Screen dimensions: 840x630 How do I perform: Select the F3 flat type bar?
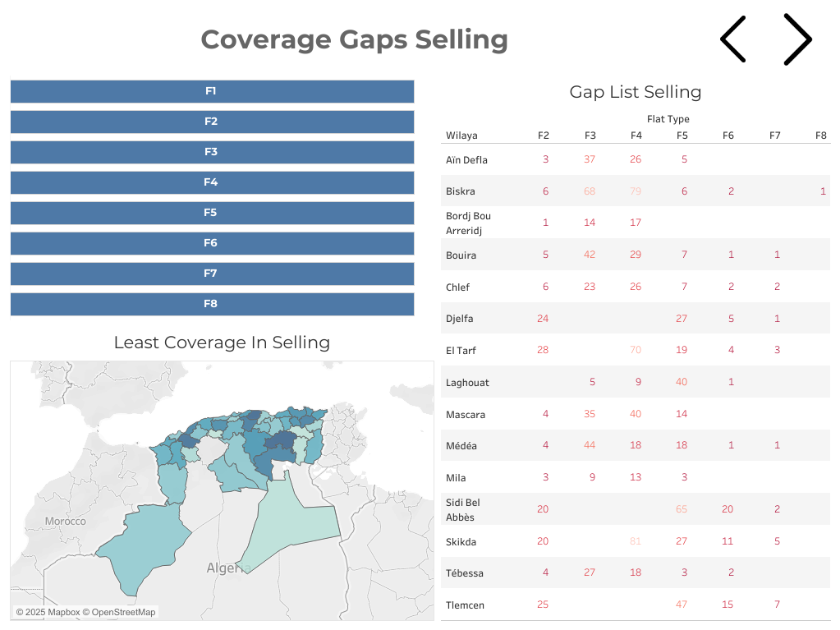click(x=212, y=152)
